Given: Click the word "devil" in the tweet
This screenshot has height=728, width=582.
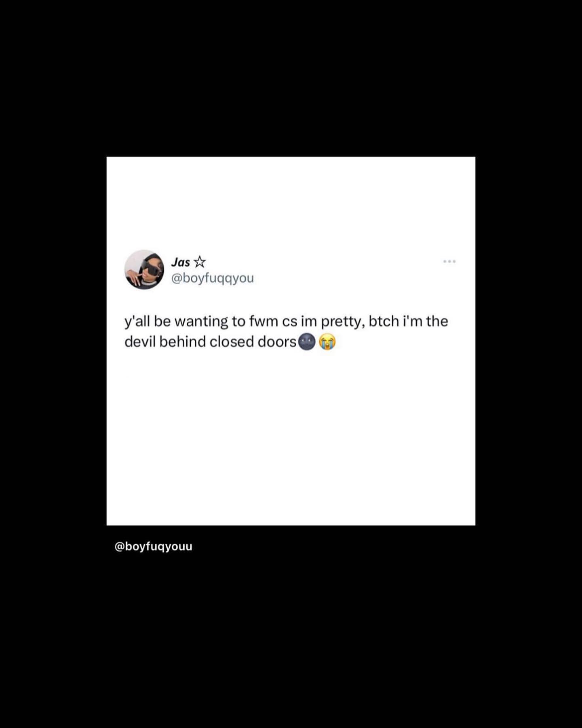Looking at the screenshot, I should click(x=140, y=342).
